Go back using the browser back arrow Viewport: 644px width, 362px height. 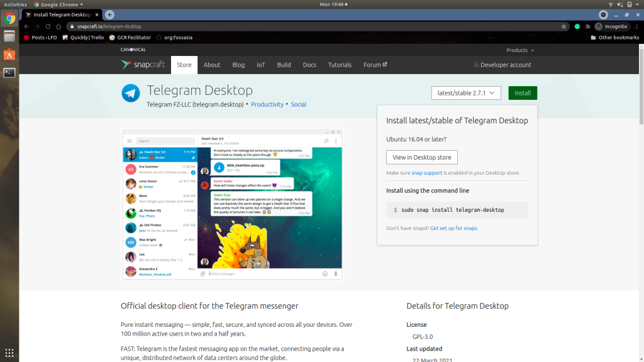pos(26,26)
